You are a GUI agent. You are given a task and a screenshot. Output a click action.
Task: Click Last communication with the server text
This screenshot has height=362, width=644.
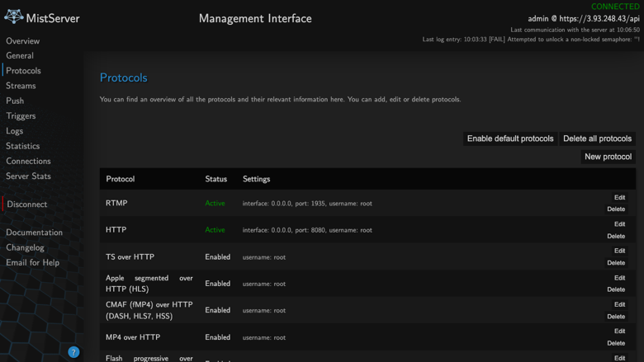coord(575,30)
